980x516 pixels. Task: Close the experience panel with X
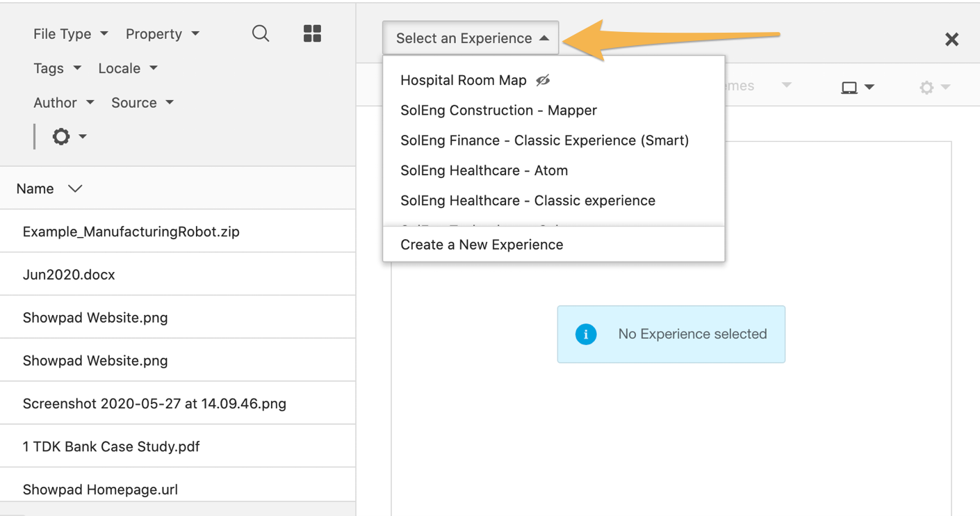point(952,39)
